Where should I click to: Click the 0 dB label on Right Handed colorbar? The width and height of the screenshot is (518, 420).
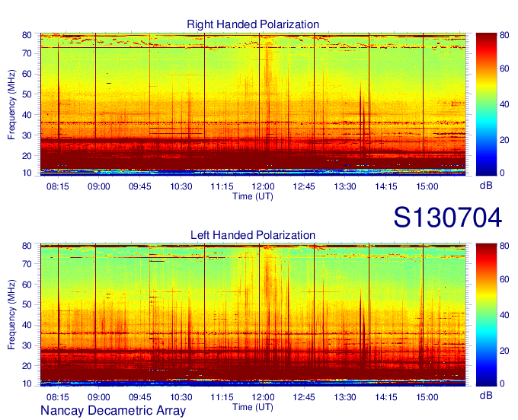click(x=503, y=173)
